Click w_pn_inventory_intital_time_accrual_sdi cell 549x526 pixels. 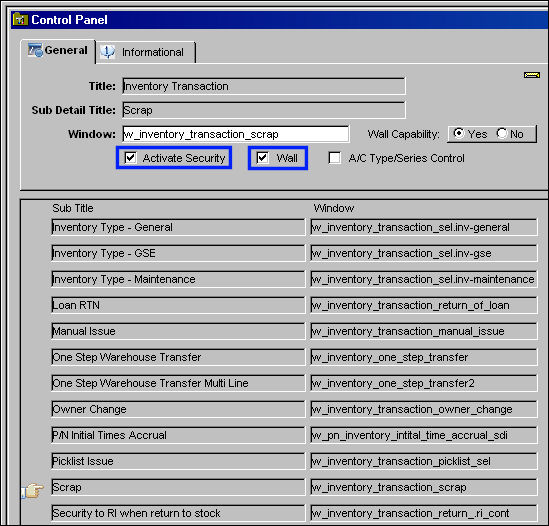(424, 435)
